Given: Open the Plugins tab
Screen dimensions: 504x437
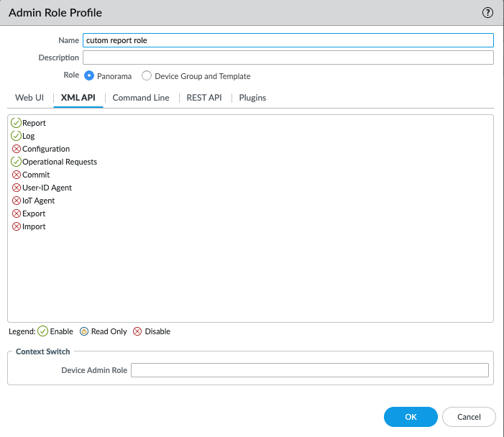Looking at the screenshot, I should 252,98.
